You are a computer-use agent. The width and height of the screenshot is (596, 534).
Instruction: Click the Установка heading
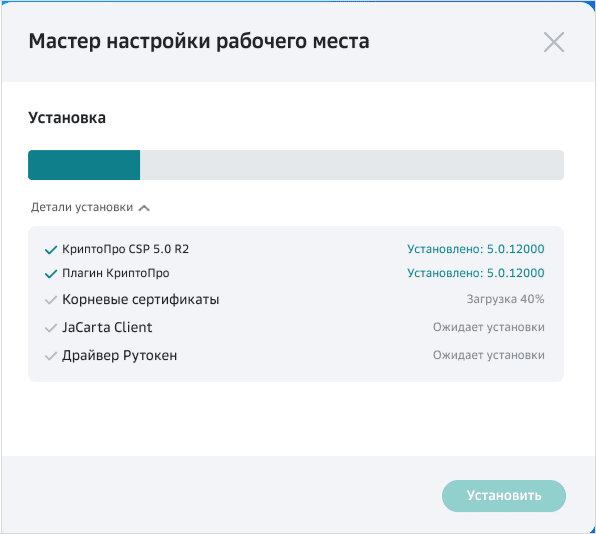(67, 118)
